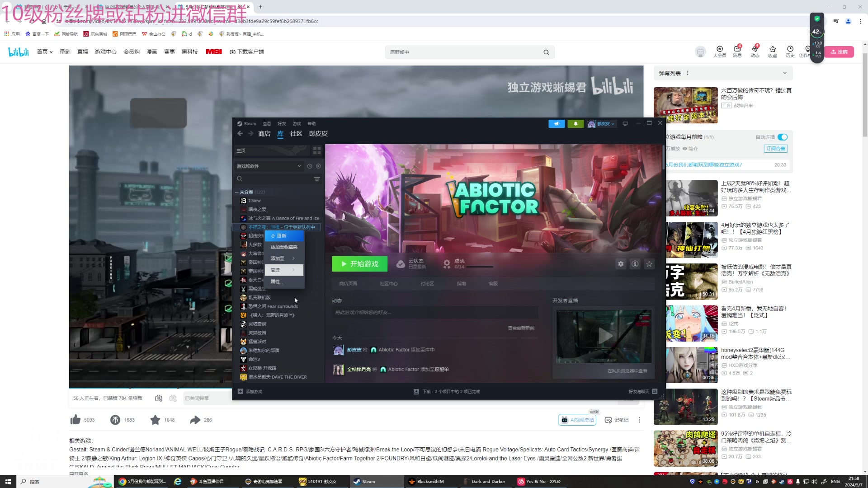Click the AI video summary button

[x=577, y=420]
